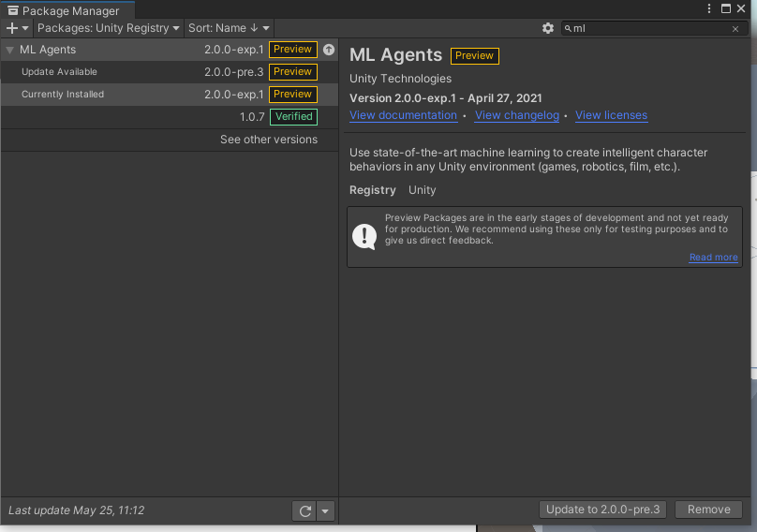
Task: Click the Preview tag on Update Available row
Action: click(x=293, y=72)
